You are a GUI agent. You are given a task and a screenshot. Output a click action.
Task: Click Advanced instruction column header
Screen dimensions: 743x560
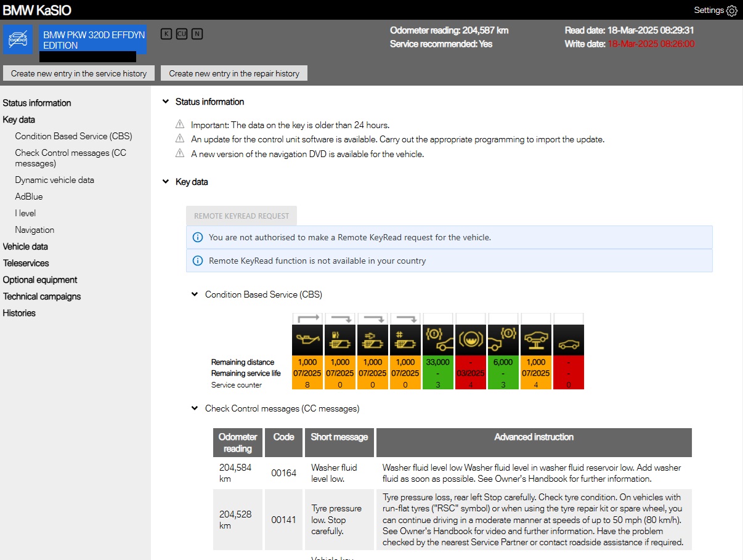(x=534, y=443)
